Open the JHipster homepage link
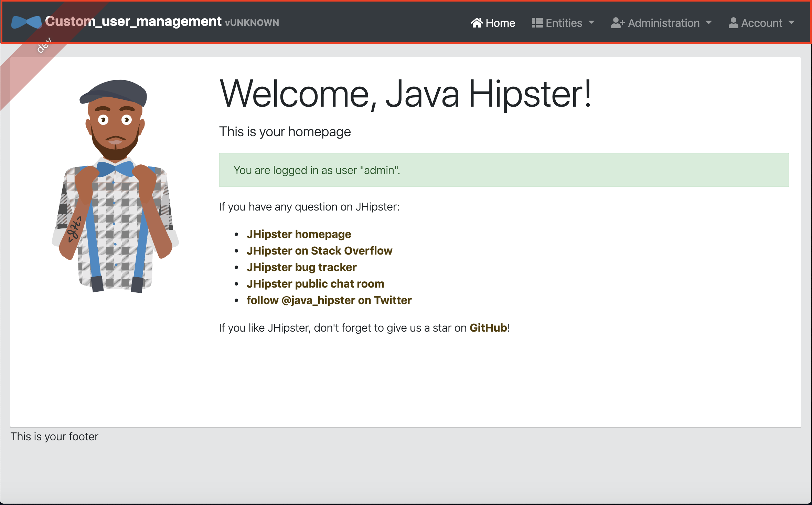The width and height of the screenshot is (812, 505). point(299,234)
